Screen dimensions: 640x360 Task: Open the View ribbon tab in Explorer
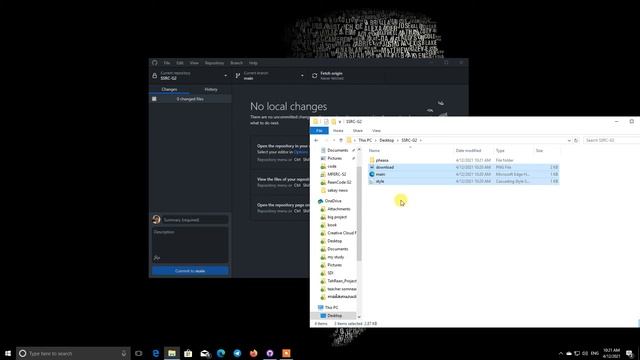coord(376,131)
